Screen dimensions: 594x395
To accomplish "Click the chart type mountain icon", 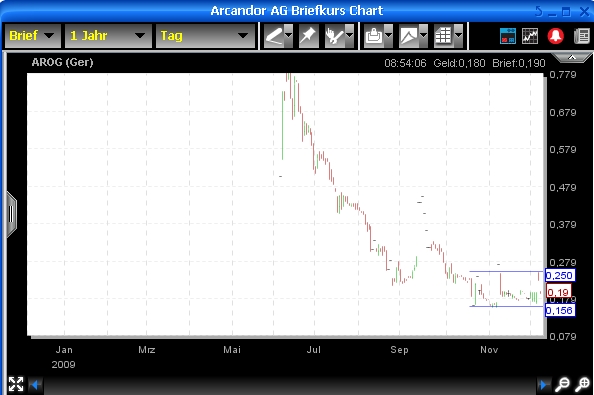I will (x=409, y=36).
